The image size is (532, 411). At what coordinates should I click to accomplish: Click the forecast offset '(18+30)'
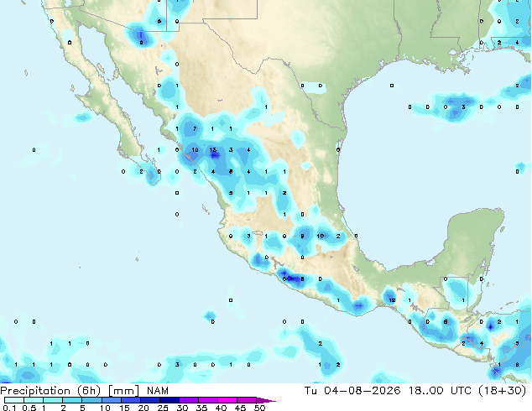coord(502,391)
